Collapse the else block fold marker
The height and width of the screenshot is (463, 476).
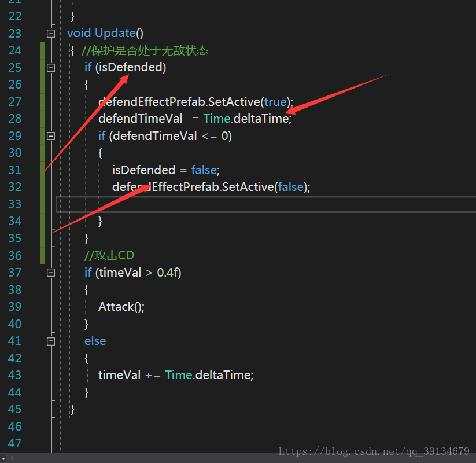(x=51, y=341)
